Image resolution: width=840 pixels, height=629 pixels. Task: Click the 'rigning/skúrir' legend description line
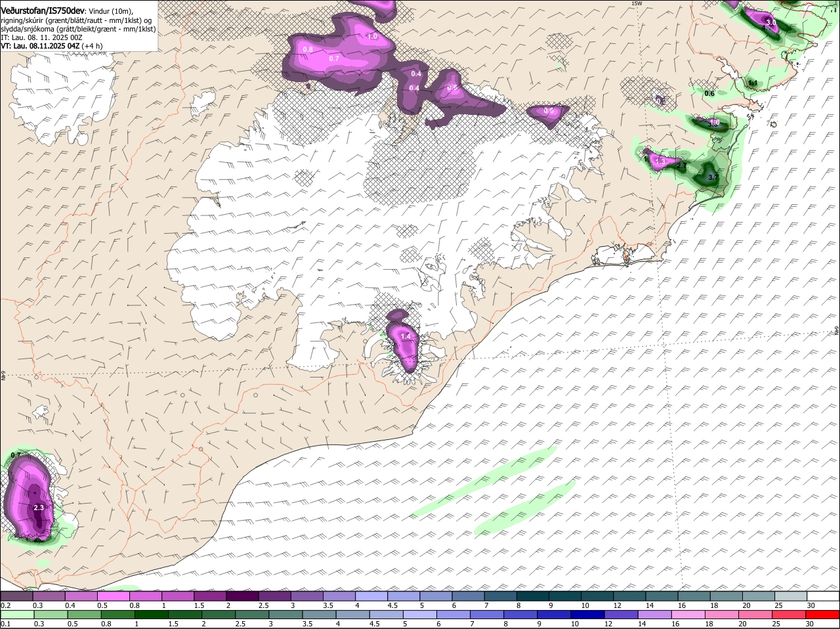click(x=77, y=21)
